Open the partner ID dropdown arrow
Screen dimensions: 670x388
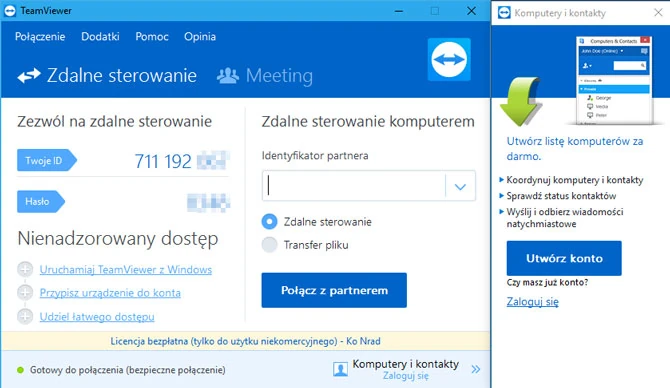(460, 186)
